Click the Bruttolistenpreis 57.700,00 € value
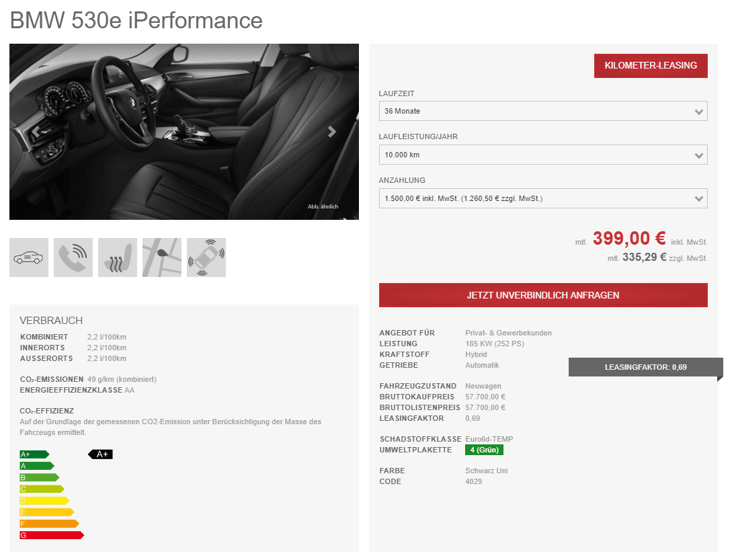Viewport: 732px width, 560px height. coord(485,407)
